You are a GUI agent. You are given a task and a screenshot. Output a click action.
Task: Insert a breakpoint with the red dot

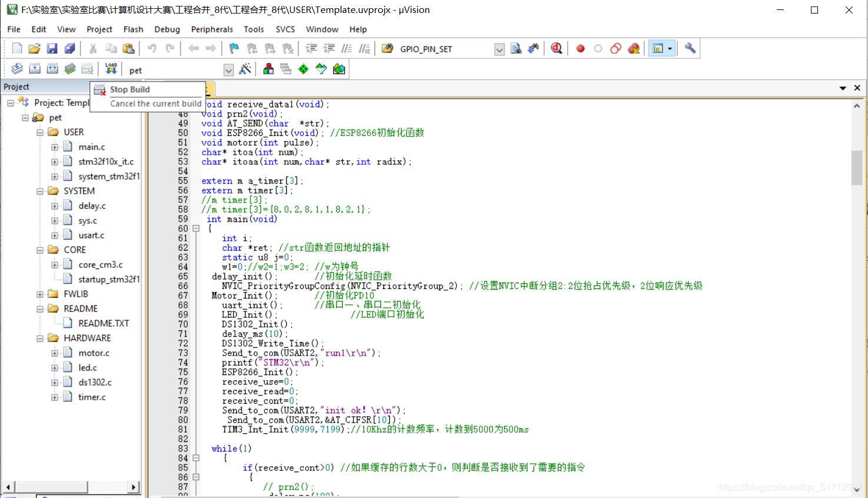point(581,49)
